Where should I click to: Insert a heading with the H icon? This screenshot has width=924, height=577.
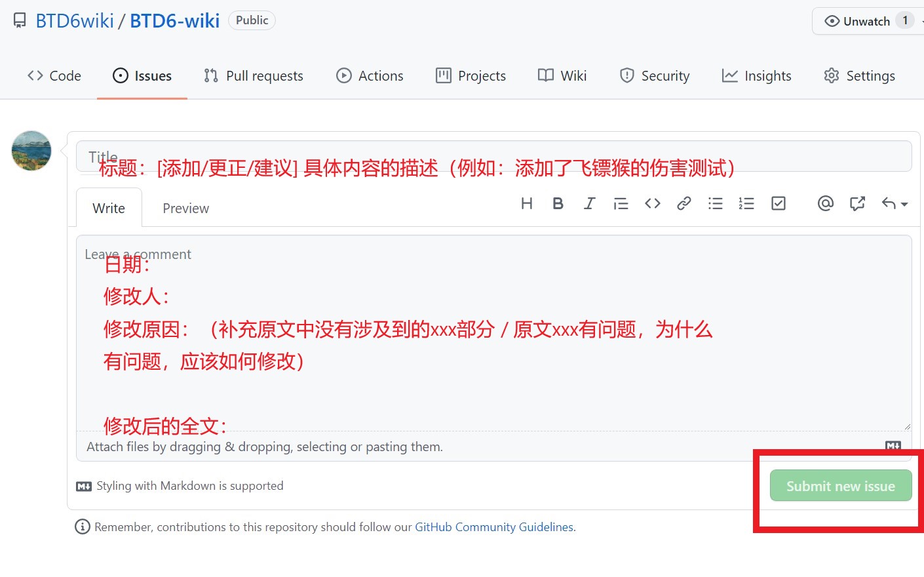[x=526, y=203]
